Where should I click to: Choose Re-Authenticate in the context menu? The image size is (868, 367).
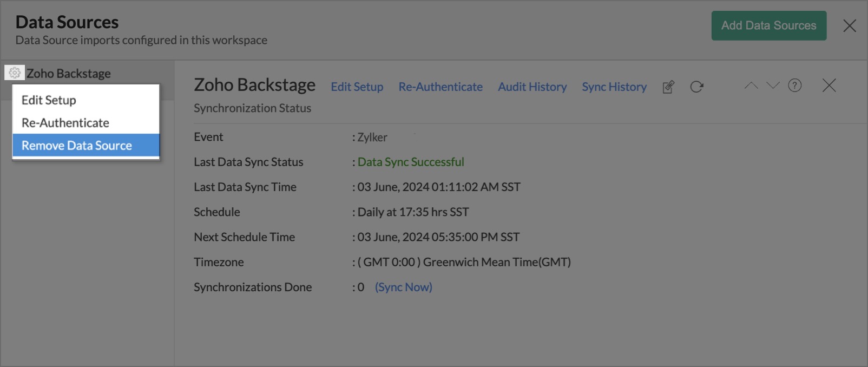[x=86, y=123]
